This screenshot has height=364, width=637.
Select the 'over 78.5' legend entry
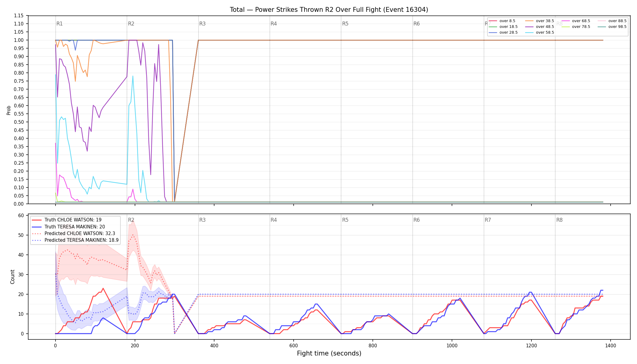[576, 27]
